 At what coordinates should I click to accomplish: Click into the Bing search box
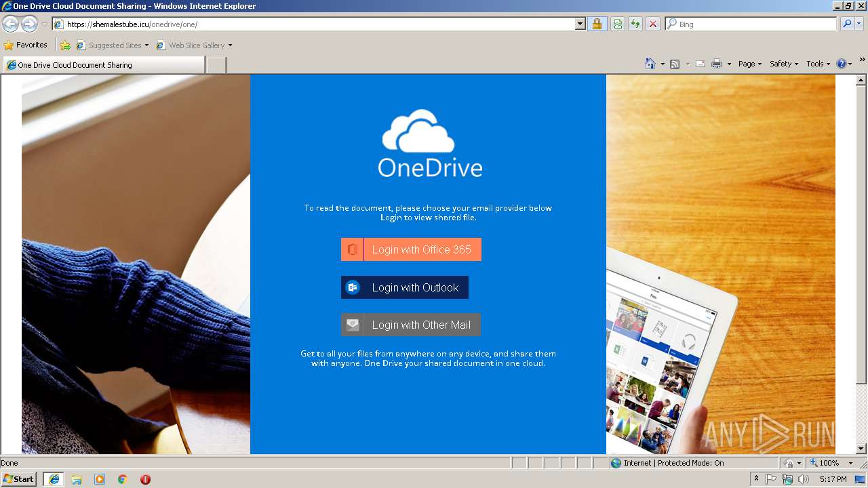751,24
